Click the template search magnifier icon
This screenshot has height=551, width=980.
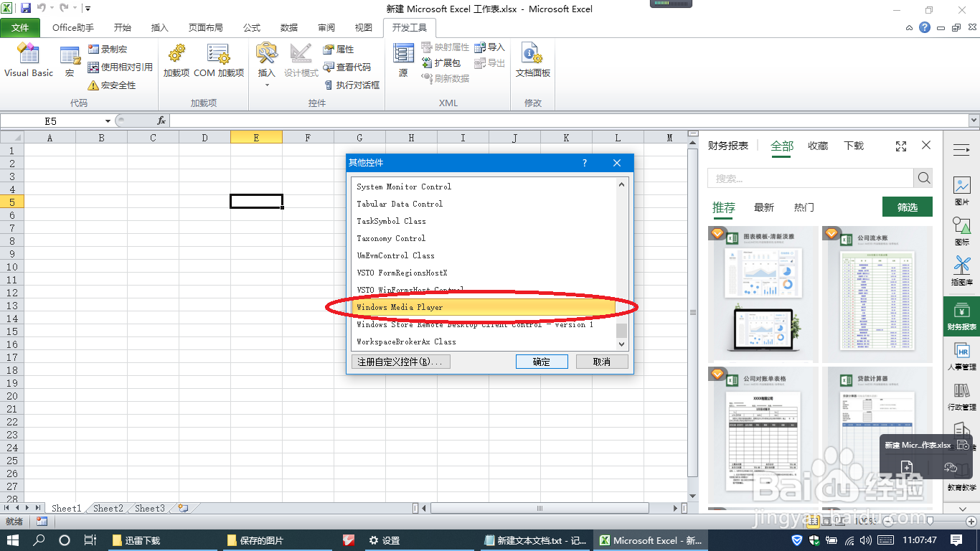tap(923, 178)
